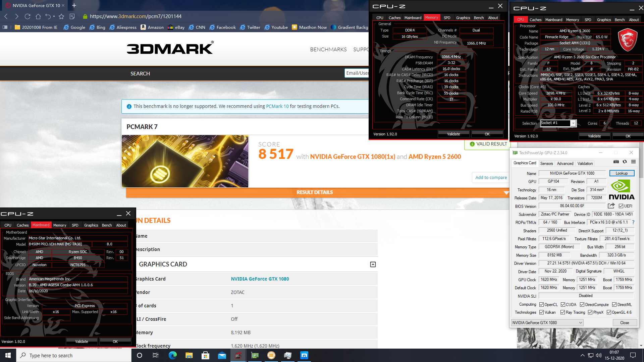Toggle the CUDA checkbox
The image size is (644, 362).
click(x=563, y=305)
